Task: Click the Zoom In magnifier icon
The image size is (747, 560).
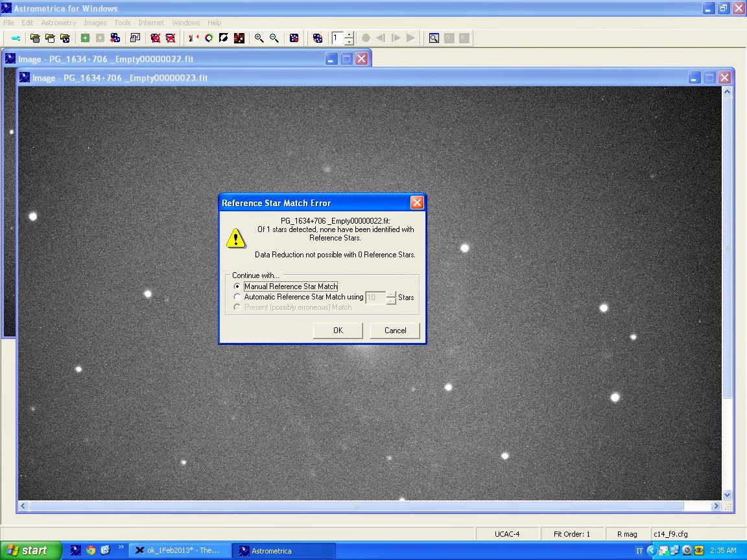Action: coord(259,38)
